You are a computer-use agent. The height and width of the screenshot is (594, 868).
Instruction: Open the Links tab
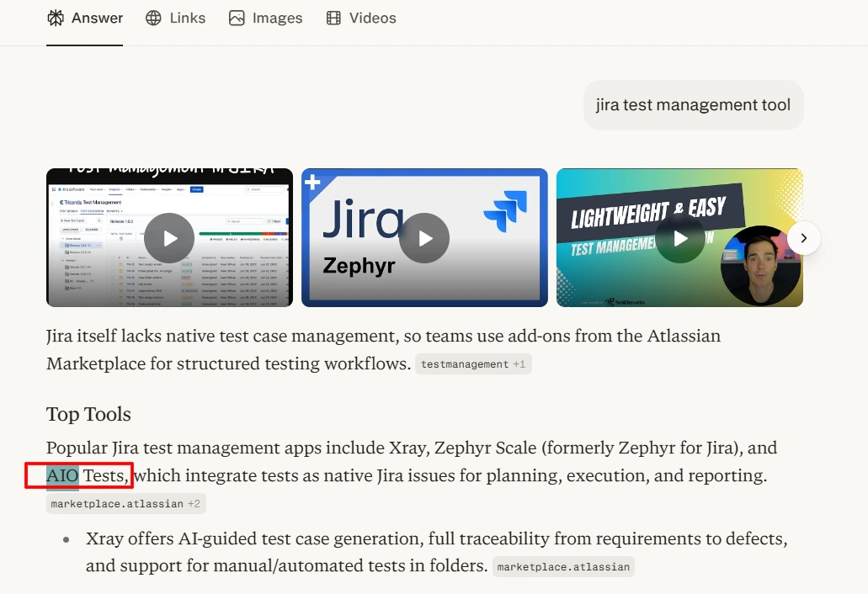click(175, 19)
